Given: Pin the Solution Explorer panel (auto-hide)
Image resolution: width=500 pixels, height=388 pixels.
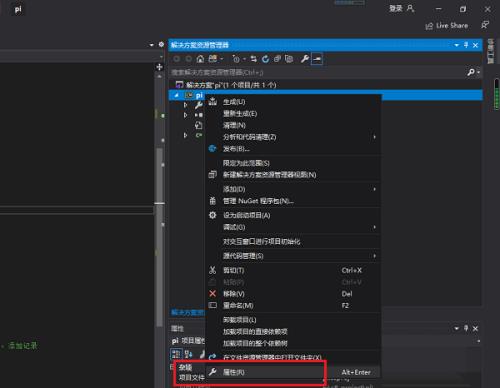Looking at the screenshot, I should (466, 45).
